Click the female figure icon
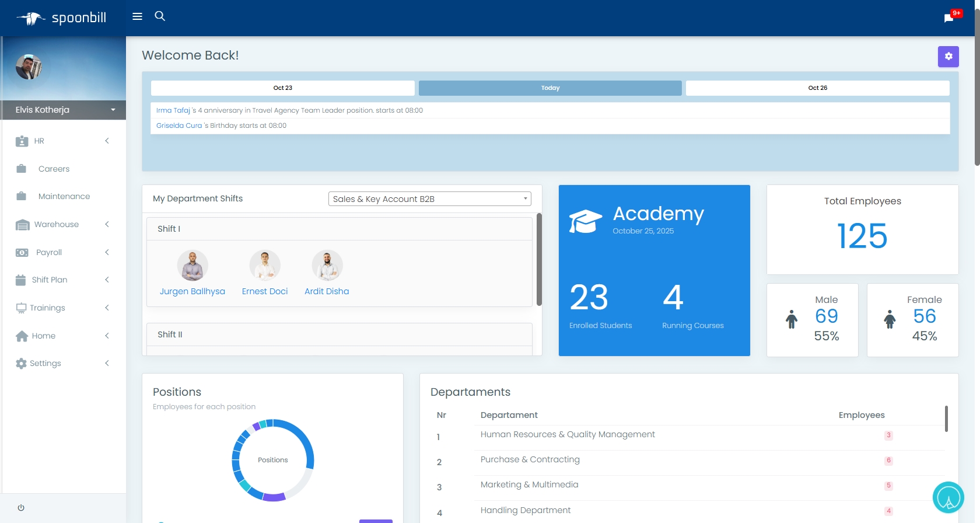980x523 pixels. click(890, 319)
